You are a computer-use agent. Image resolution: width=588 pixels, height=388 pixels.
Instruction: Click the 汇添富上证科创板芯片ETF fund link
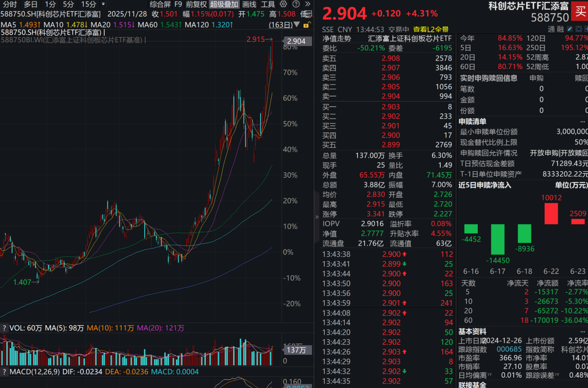click(x=410, y=39)
